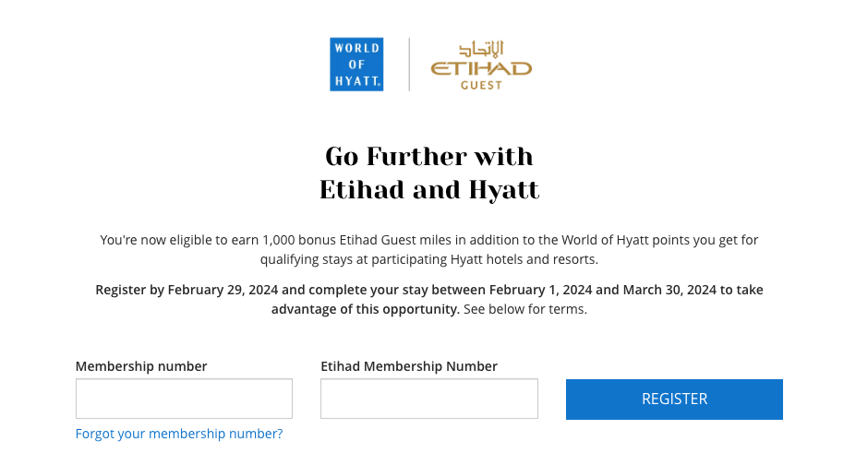The image size is (868, 465).
Task: Click the 'March 30, 2024' date text
Action: pyautogui.click(x=669, y=290)
